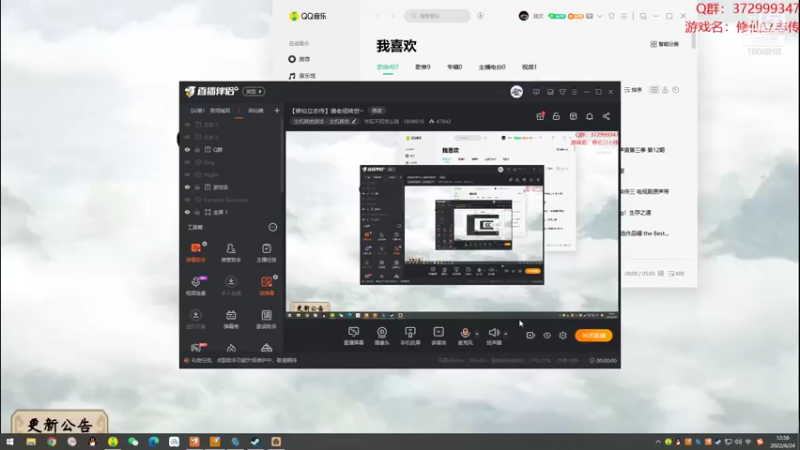Toggle visibility of 全屏 1 source
The width and height of the screenshot is (800, 450).
pos(187,212)
